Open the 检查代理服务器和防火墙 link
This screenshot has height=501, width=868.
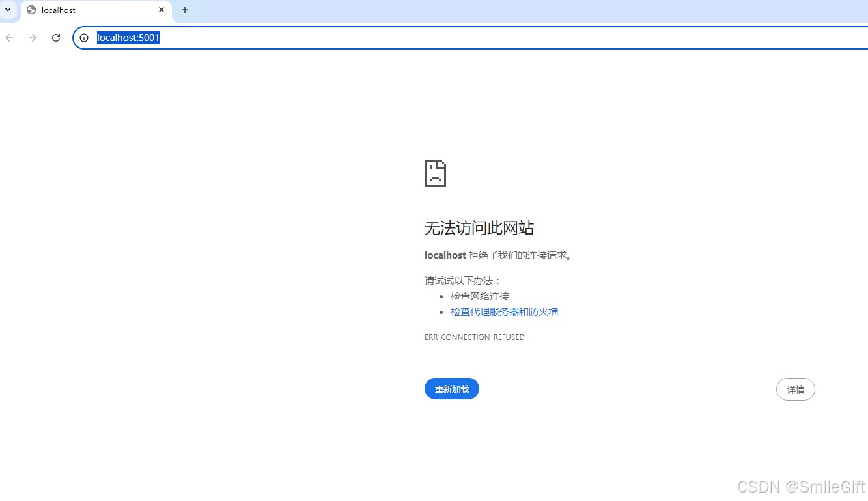(504, 311)
